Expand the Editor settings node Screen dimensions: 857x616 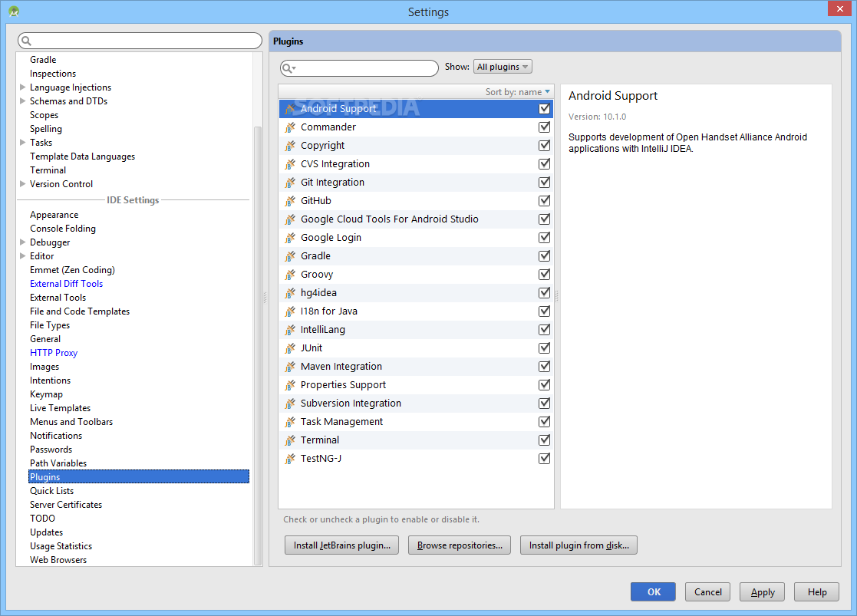[22, 255]
